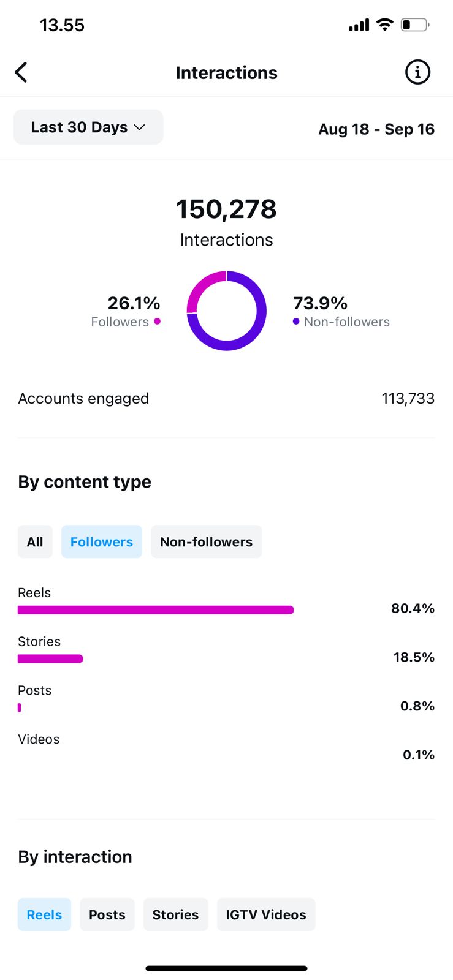Tap the Stories 18.5% progress bar
Screen dimensions: 453x980
50,658
